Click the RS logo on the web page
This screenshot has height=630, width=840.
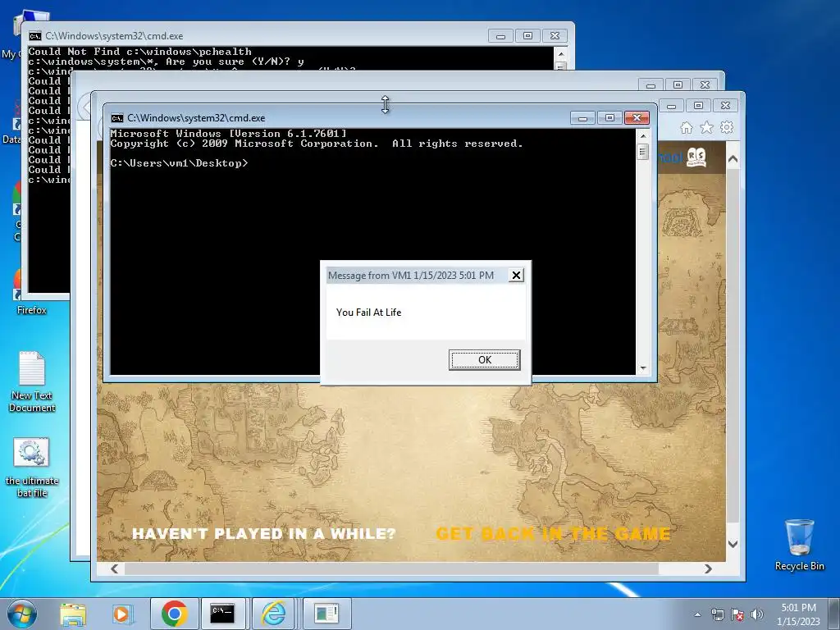696,157
